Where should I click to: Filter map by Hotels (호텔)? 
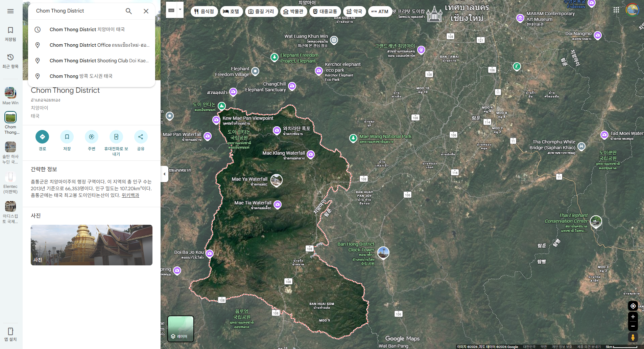(x=231, y=12)
